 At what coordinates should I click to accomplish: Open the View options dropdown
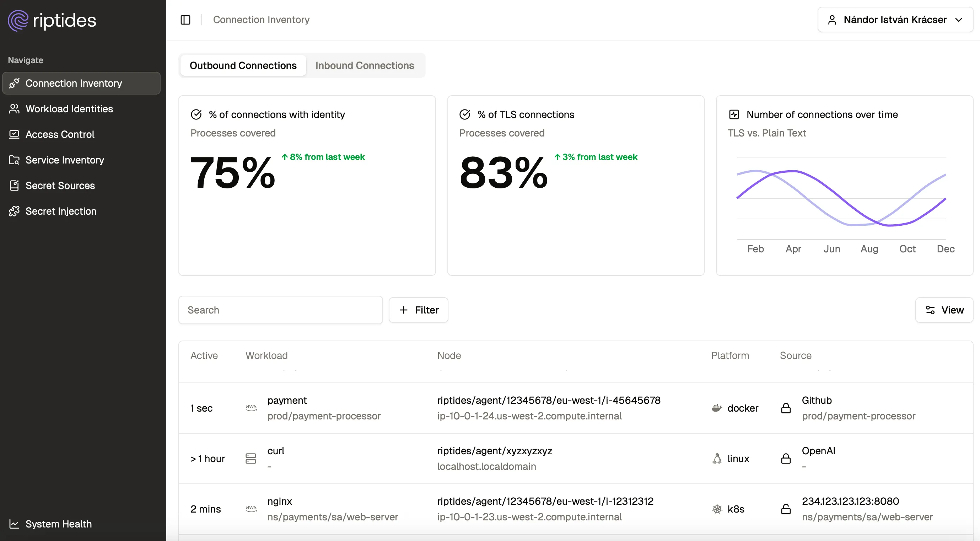[x=944, y=310]
